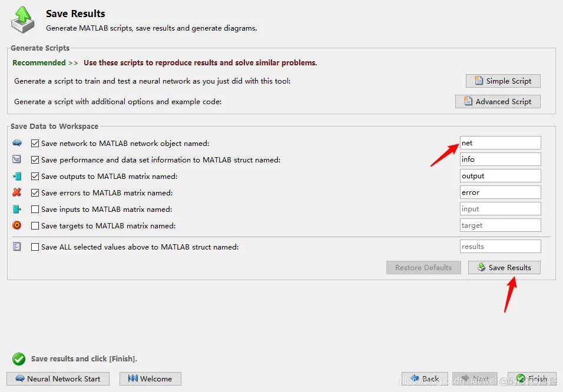Image resolution: width=563 pixels, height=392 pixels.
Task: Go Back to previous step
Action: coord(425,378)
